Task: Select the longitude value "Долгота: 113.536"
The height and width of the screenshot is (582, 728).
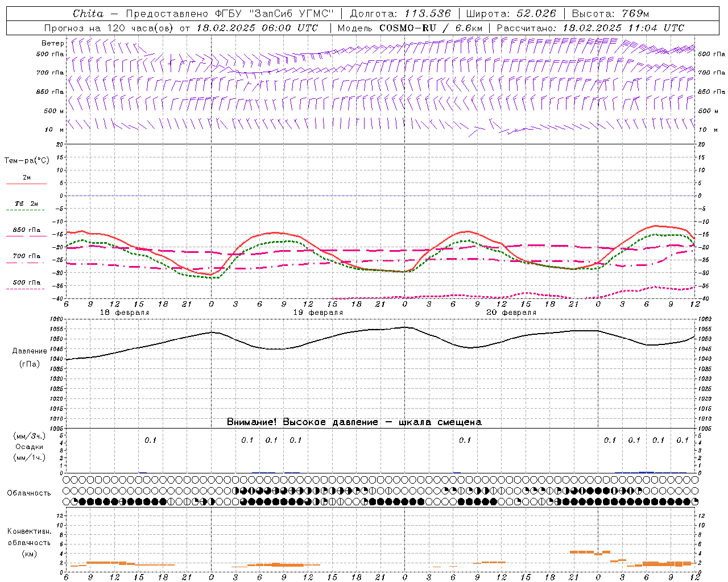Action: click(400, 14)
